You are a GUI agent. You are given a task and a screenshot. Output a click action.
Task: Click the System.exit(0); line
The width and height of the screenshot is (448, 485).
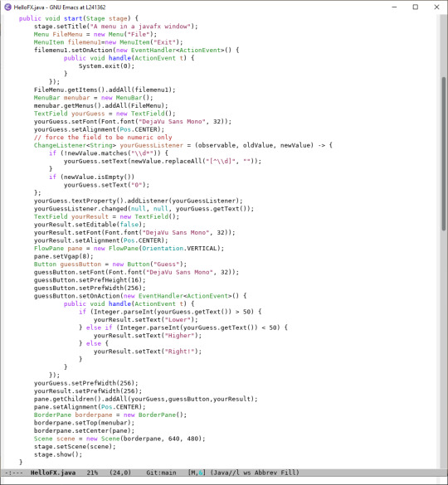pos(106,65)
